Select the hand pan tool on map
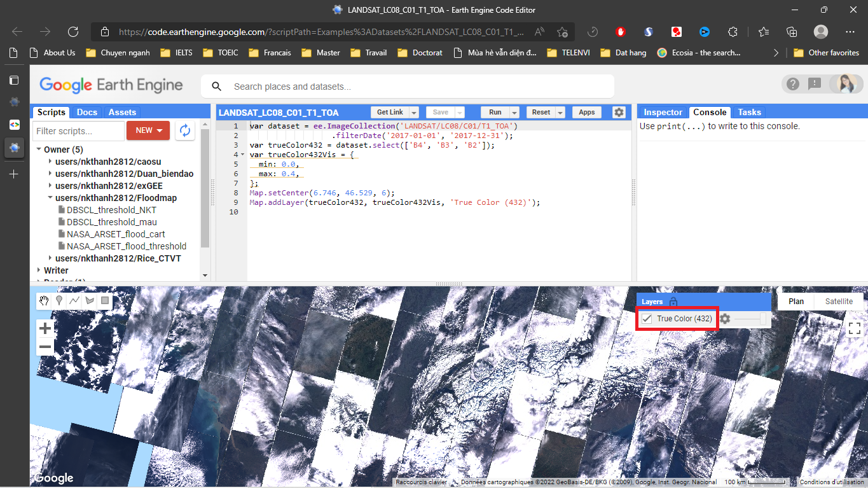 pos(44,301)
